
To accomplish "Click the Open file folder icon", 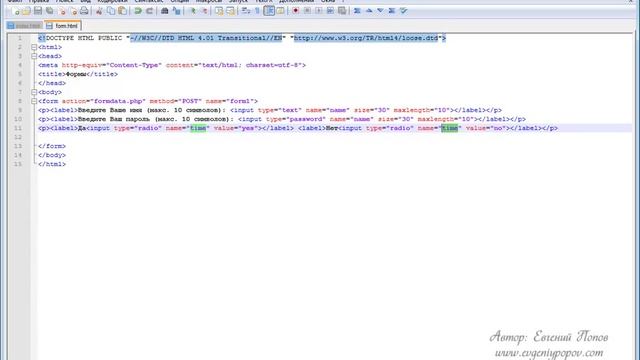I will pyautogui.click(x=27, y=11).
